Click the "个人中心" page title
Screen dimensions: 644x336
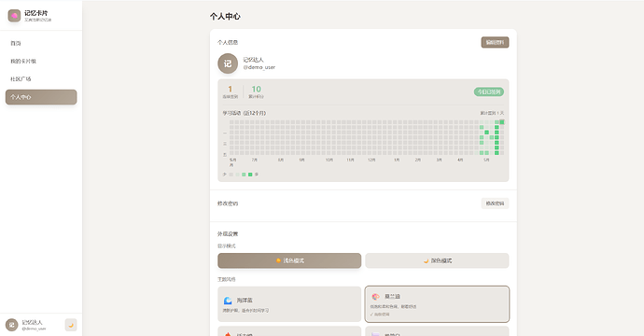click(x=225, y=17)
